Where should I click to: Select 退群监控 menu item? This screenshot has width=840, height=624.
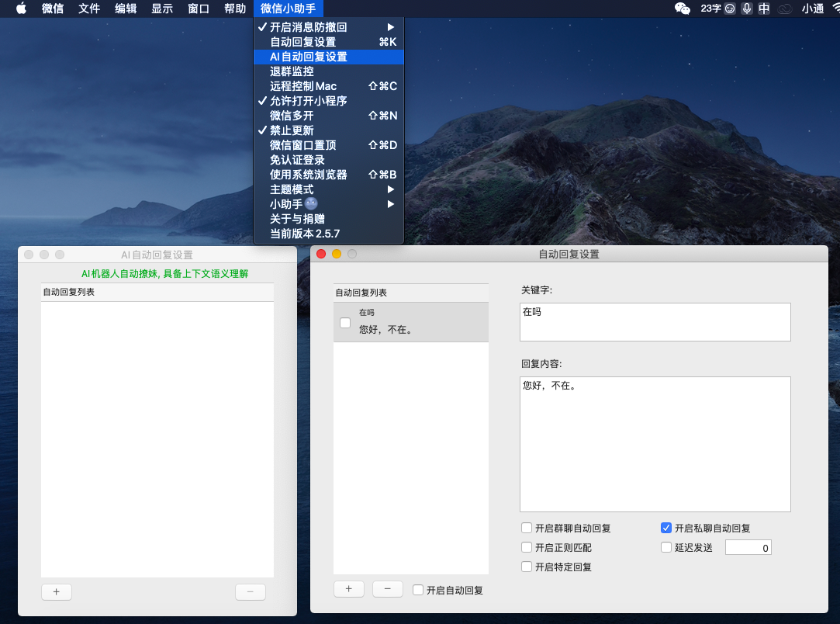coord(328,71)
